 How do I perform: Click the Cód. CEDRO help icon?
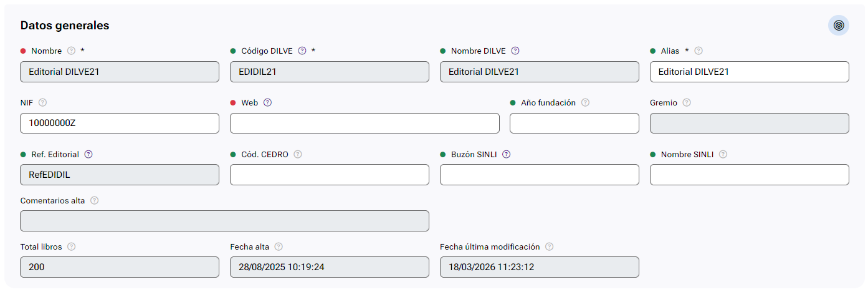tap(298, 155)
